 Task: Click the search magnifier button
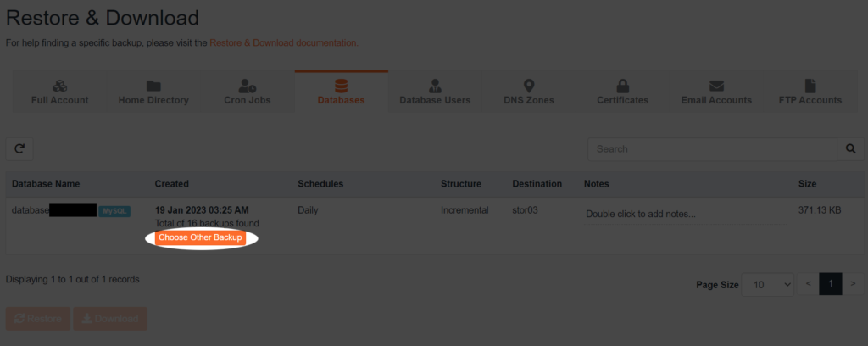(x=850, y=149)
